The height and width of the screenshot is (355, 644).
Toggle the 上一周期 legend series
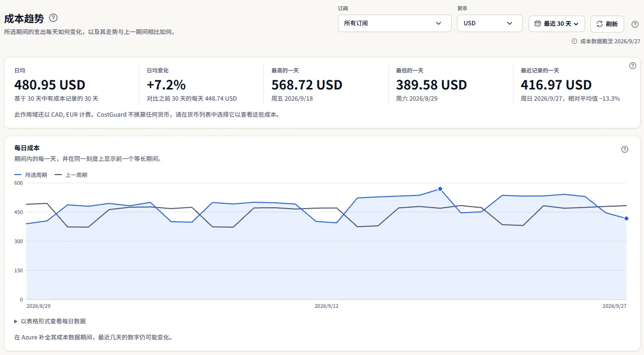coord(71,175)
